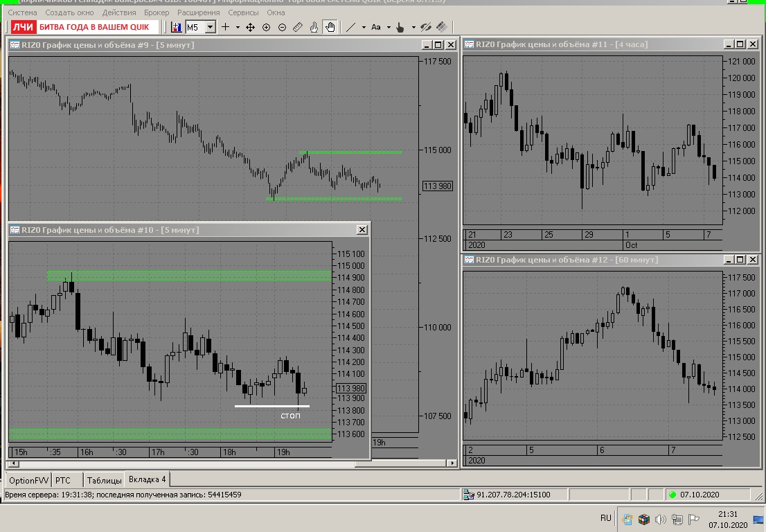
Task: Open the Сервисы menu
Action: [243, 12]
